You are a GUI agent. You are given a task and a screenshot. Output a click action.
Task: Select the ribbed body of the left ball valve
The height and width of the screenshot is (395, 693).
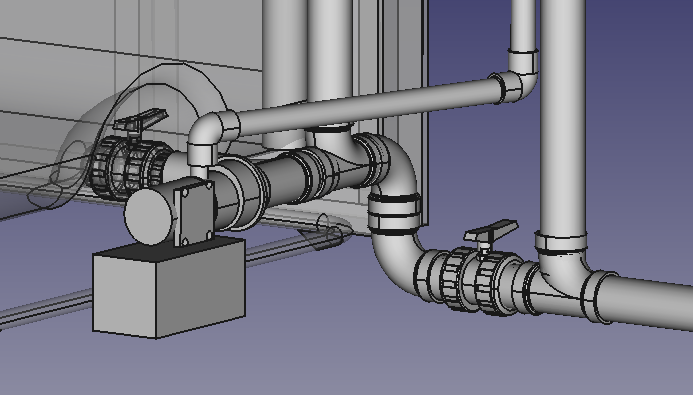tap(128, 166)
